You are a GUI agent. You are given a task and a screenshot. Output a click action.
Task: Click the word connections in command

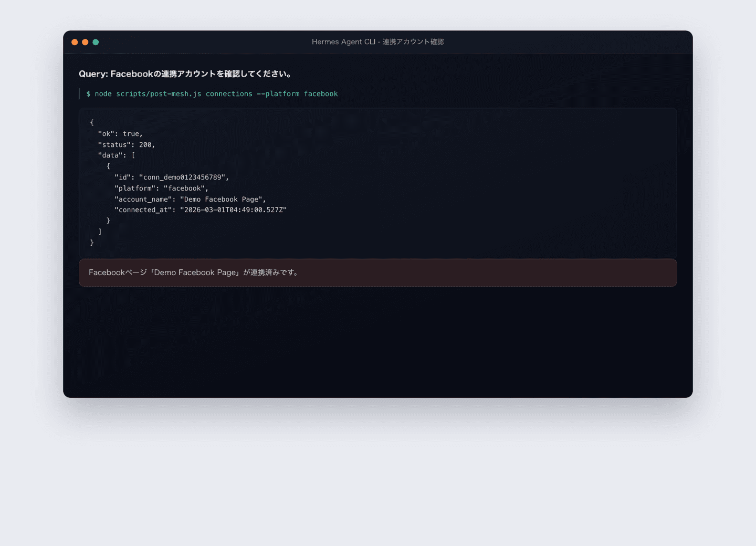point(229,94)
